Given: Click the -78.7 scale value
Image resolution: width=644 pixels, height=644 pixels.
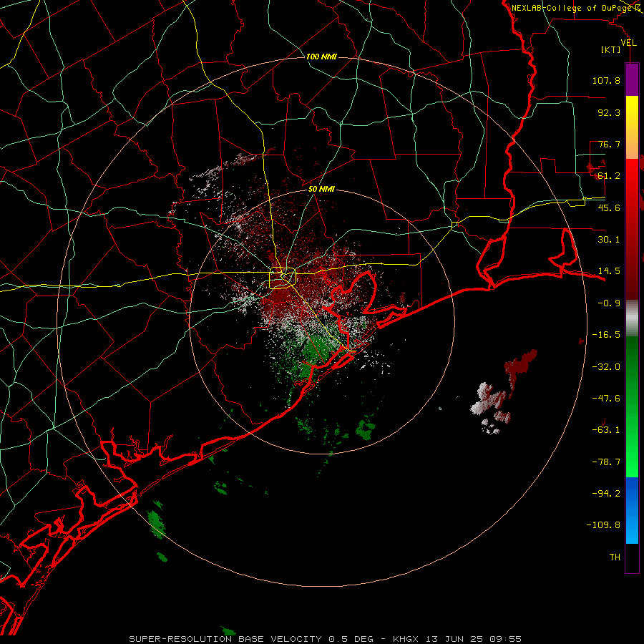Looking at the screenshot, I should (x=606, y=462).
